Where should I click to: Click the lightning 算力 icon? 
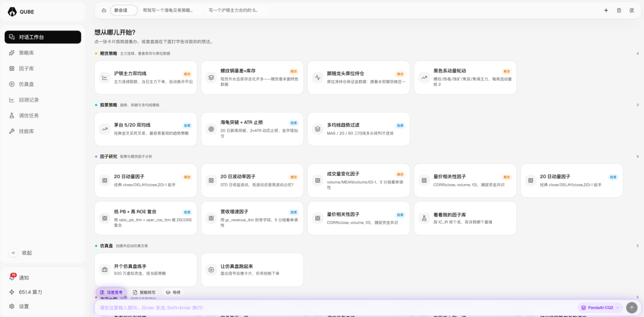point(12,292)
